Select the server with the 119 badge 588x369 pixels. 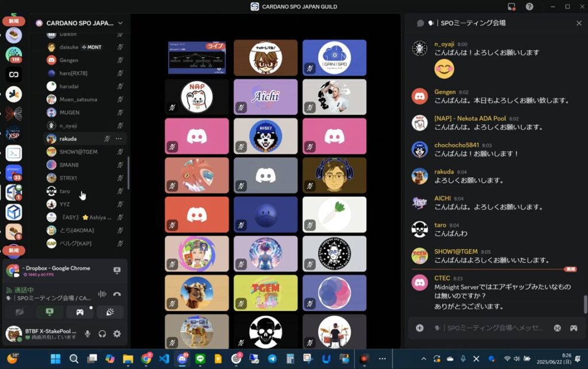(x=14, y=55)
